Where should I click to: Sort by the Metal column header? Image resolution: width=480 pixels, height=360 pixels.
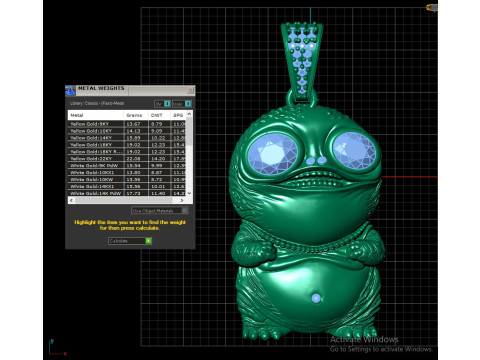tap(96, 115)
